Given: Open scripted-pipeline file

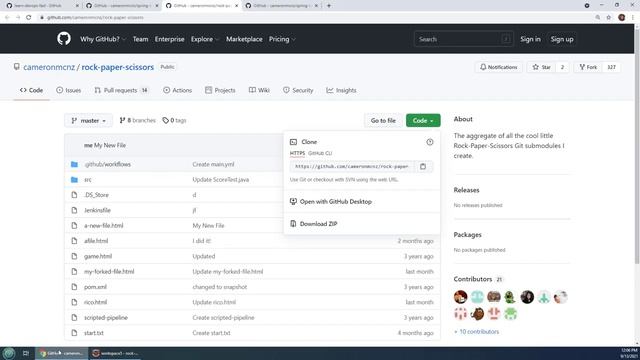Looking at the screenshot, I should click(x=106, y=318).
